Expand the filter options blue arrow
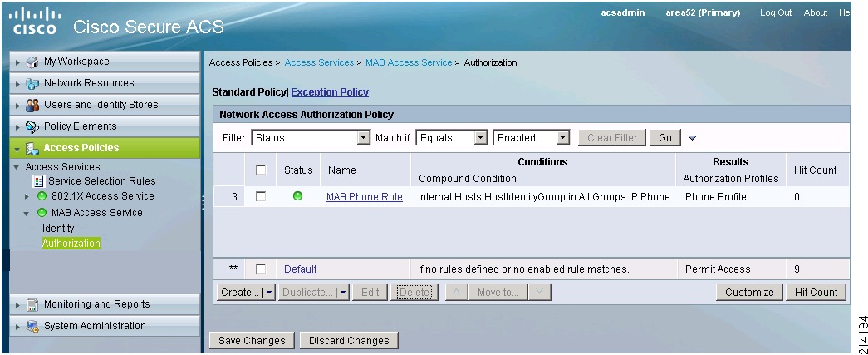The width and height of the screenshot is (868, 355). point(692,138)
